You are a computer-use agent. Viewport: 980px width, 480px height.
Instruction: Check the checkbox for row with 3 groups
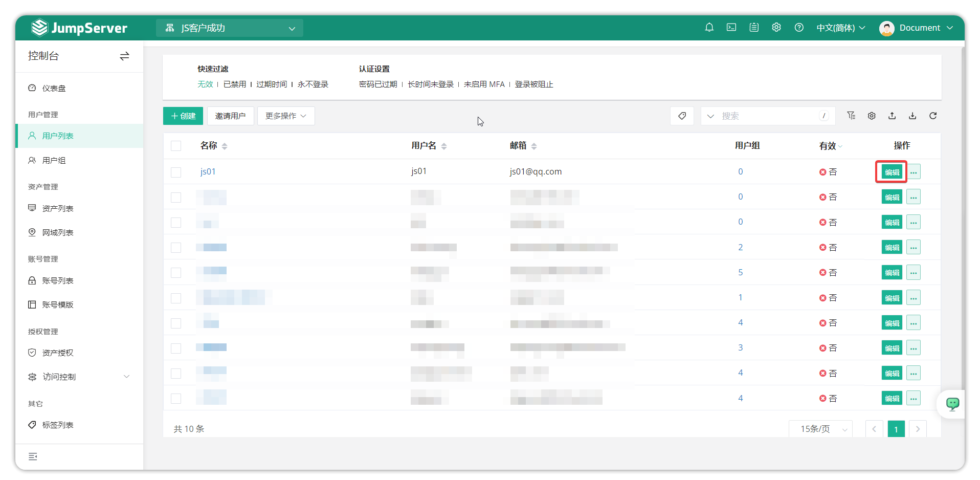(x=176, y=348)
